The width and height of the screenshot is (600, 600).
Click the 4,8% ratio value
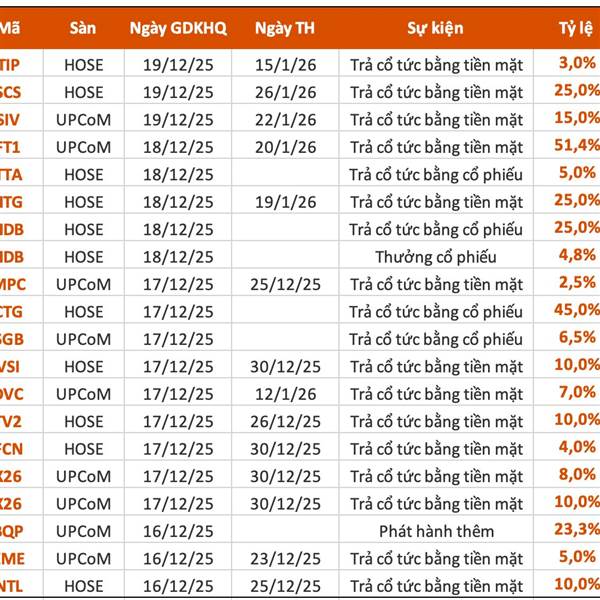point(578,256)
